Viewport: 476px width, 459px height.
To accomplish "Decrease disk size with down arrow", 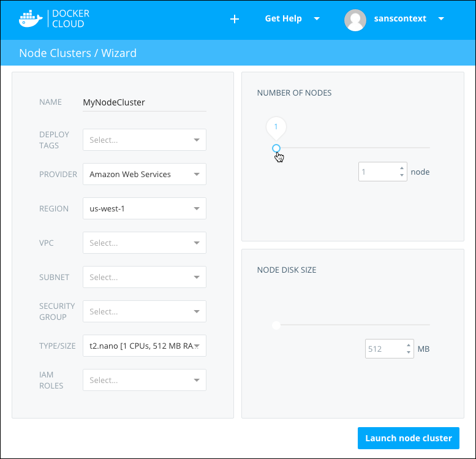I will pos(409,353).
